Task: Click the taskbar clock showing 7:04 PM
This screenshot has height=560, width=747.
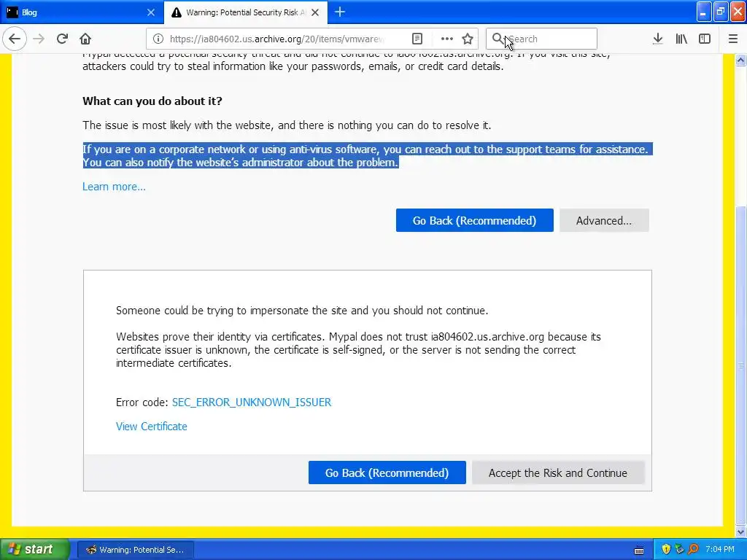Action: (x=720, y=550)
